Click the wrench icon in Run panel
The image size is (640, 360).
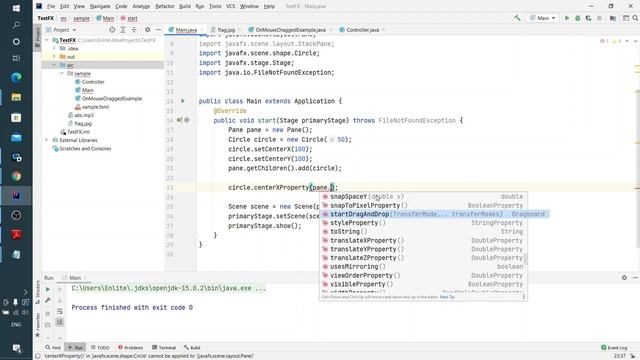point(48,300)
